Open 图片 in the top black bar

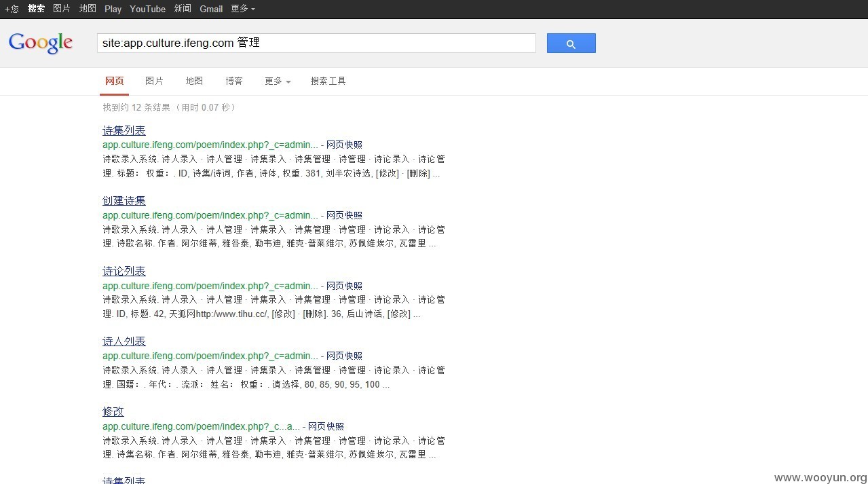[x=62, y=9]
